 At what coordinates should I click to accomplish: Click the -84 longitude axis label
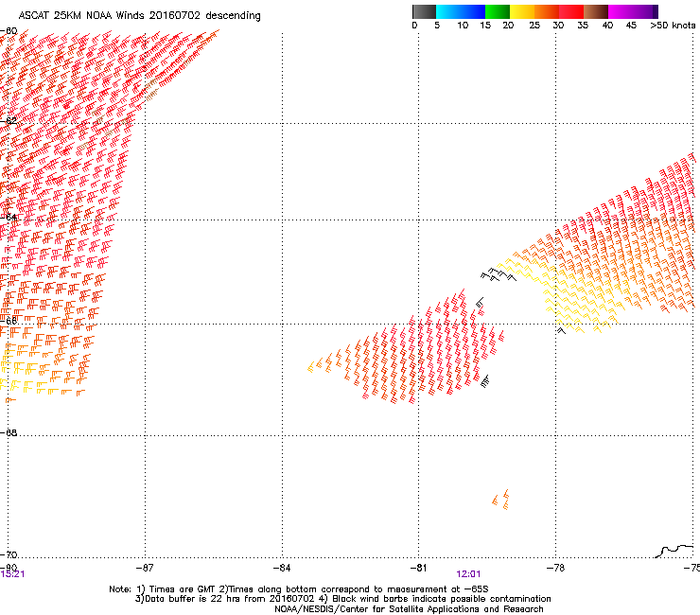(282, 568)
